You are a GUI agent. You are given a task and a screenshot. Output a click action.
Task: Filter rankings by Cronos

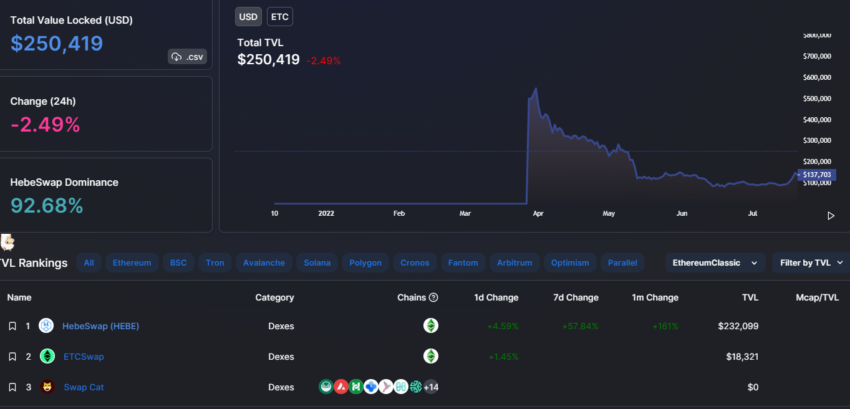pyautogui.click(x=415, y=263)
